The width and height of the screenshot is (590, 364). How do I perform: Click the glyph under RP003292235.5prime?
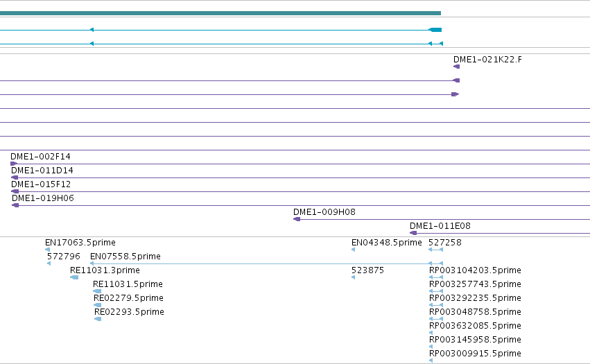436,305
